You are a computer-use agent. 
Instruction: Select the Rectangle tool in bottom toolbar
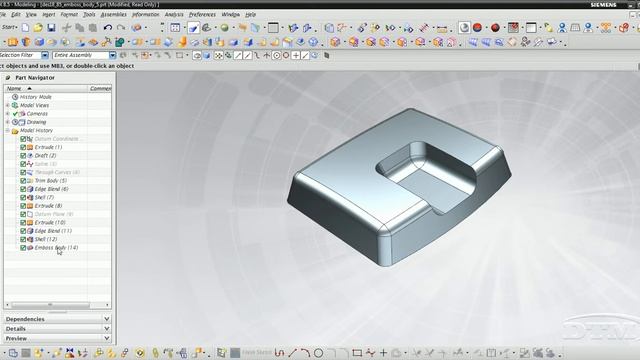(x=357, y=353)
